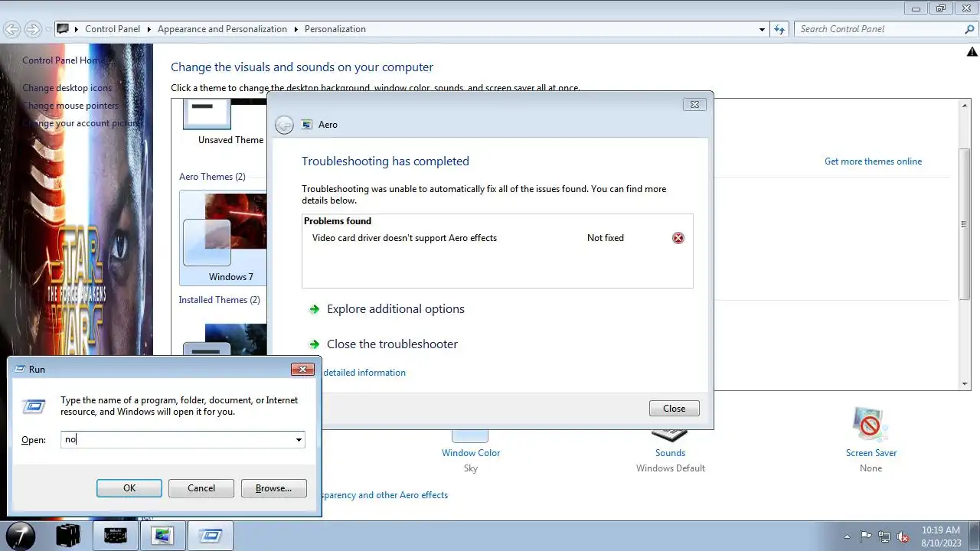980x551 pixels.
Task: Click Personalization breadcrumb item
Action: pos(335,29)
